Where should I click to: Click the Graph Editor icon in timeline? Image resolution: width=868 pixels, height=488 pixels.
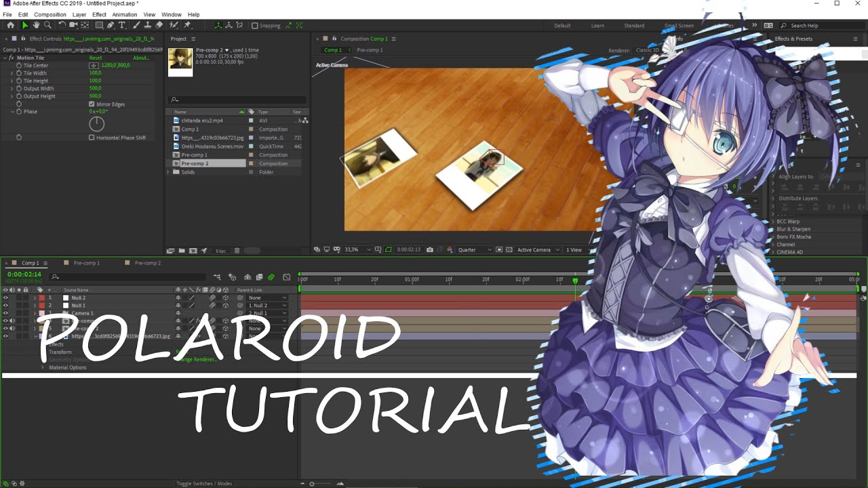point(286,277)
